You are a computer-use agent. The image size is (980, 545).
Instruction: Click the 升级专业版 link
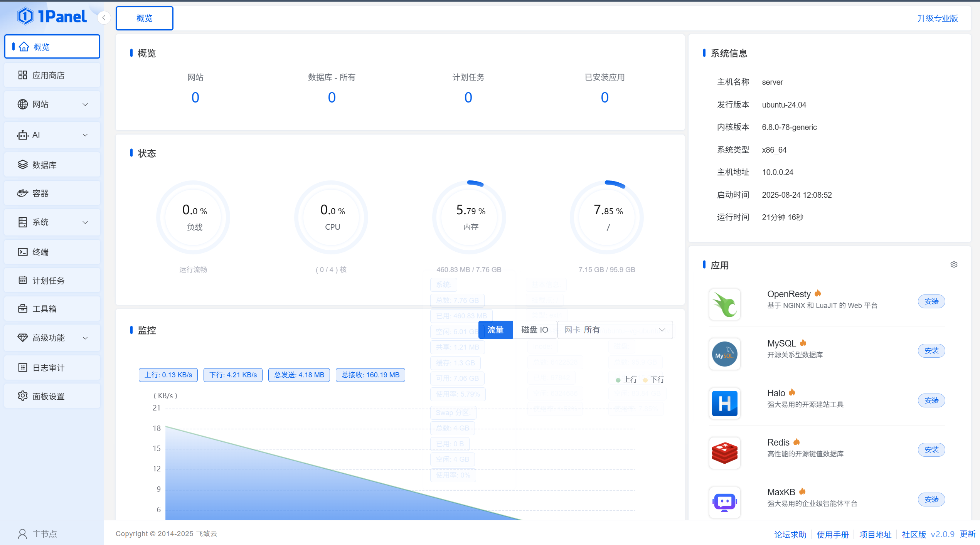coord(937,18)
